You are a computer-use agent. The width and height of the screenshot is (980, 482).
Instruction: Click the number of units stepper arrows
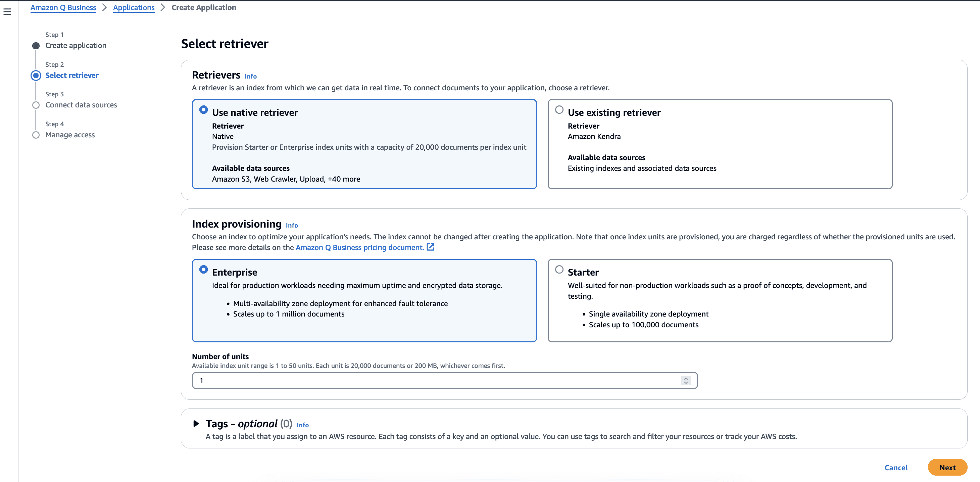686,380
